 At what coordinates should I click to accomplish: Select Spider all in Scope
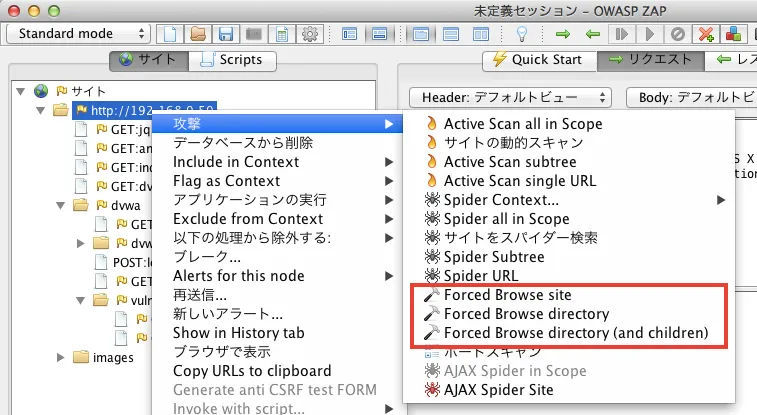(x=569, y=219)
